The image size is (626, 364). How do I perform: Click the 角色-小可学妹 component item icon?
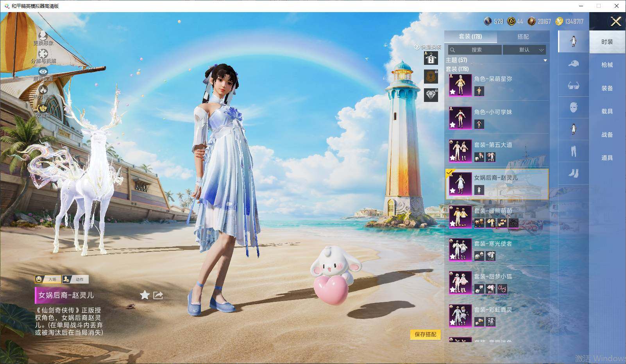coord(479,124)
